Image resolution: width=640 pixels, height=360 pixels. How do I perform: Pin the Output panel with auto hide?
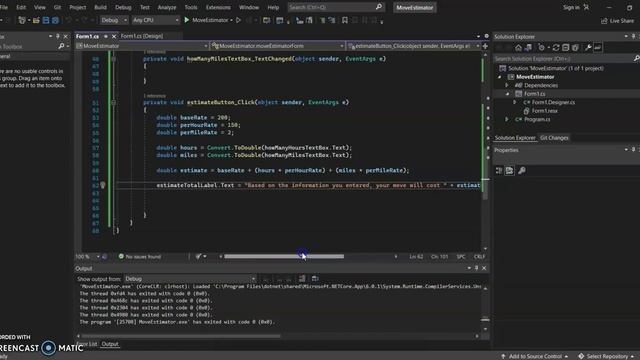[x=476, y=268]
